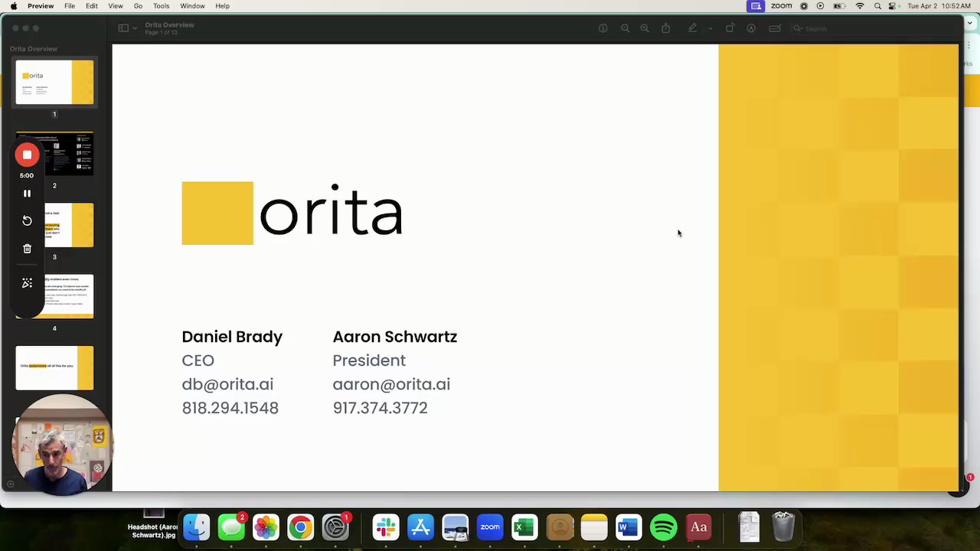Click the zoom item in the menu bar
The image size is (980, 551).
click(781, 6)
